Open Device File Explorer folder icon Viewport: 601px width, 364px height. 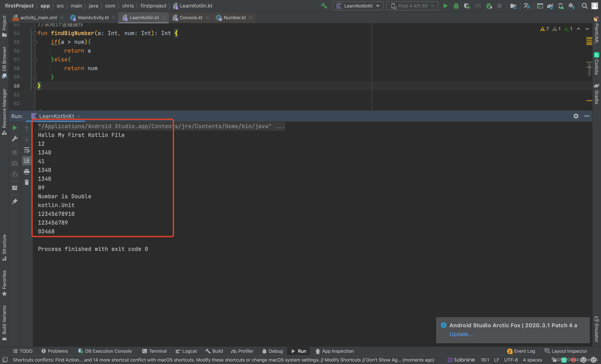[513, 6]
